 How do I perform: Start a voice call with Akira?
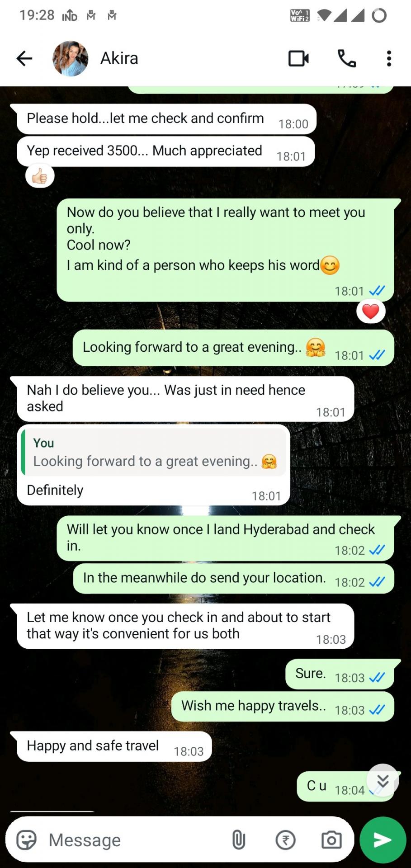tap(347, 58)
